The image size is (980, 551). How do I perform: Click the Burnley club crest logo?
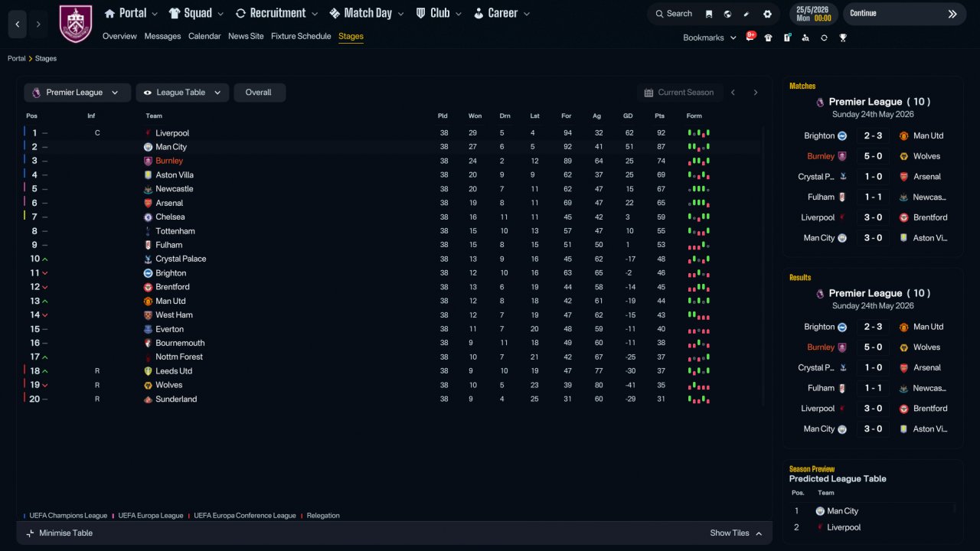pos(75,24)
